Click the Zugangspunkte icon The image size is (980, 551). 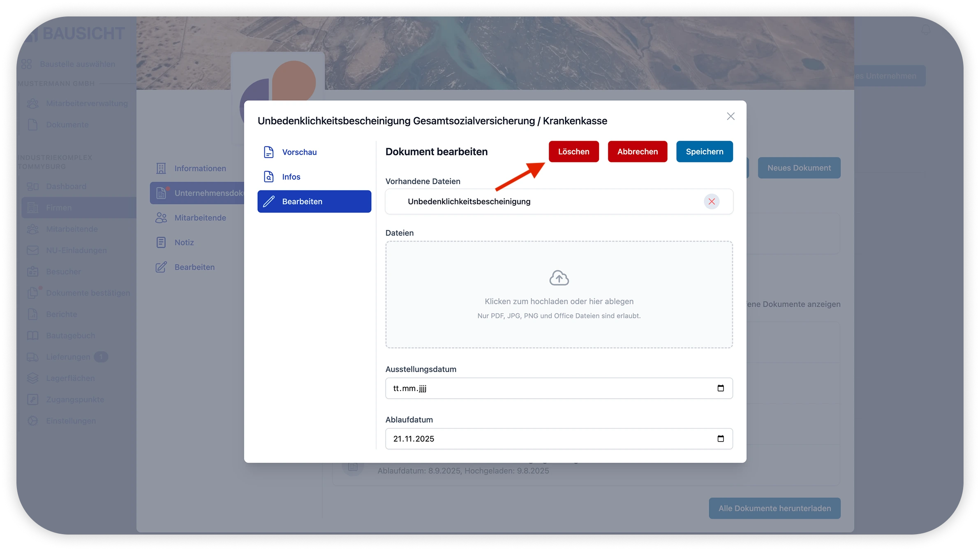[x=32, y=400]
